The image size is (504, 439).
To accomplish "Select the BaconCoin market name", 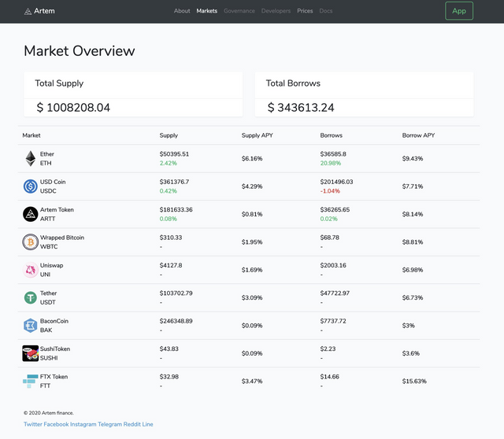I will (x=54, y=321).
